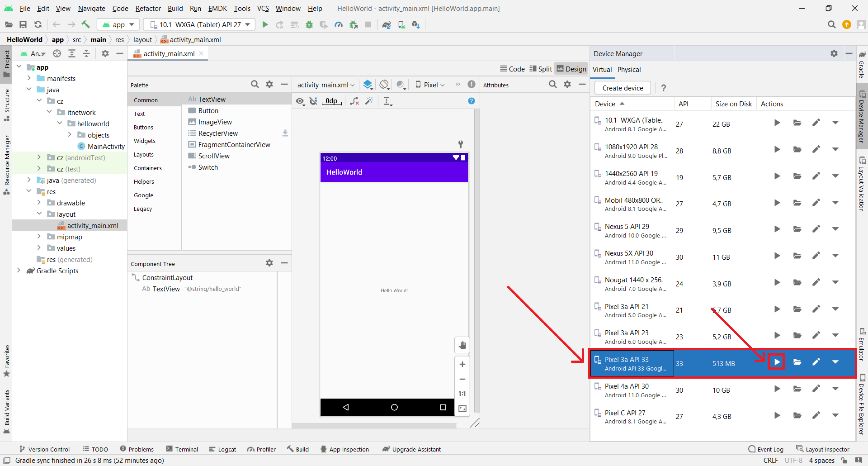Image resolution: width=868 pixels, height=466 pixels.
Task: Zoom in on the design surface
Action: pos(462,364)
